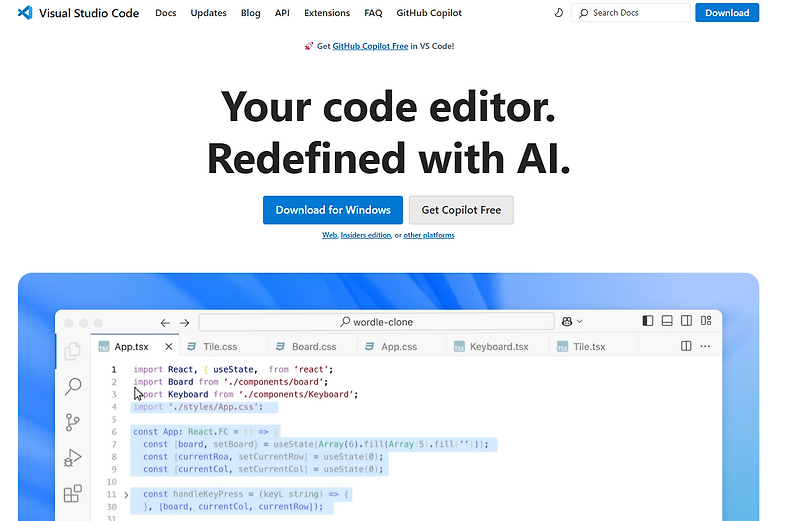This screenshot has width=800, height=521.
Task: Open the Copilot dropdown chevron
Action: (x=580, y=321)
